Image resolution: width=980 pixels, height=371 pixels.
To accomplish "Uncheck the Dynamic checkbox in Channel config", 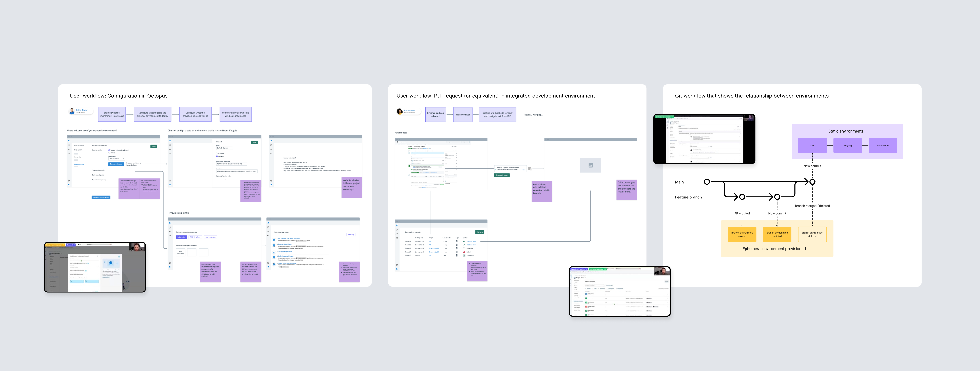I will click(217, 156).
